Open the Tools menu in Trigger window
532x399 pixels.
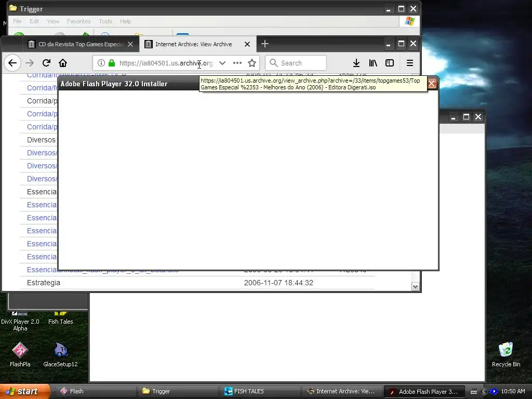click(105, 21)
